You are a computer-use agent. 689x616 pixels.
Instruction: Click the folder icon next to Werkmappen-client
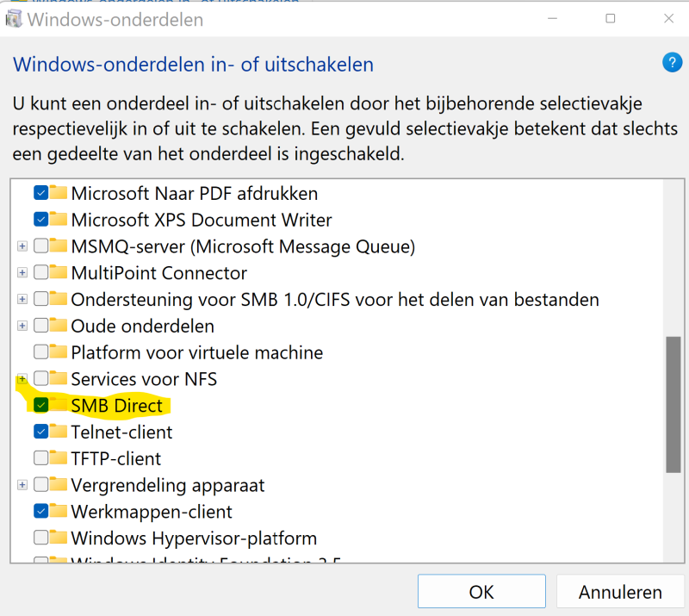pyautogui.click(x=59, y=511)
